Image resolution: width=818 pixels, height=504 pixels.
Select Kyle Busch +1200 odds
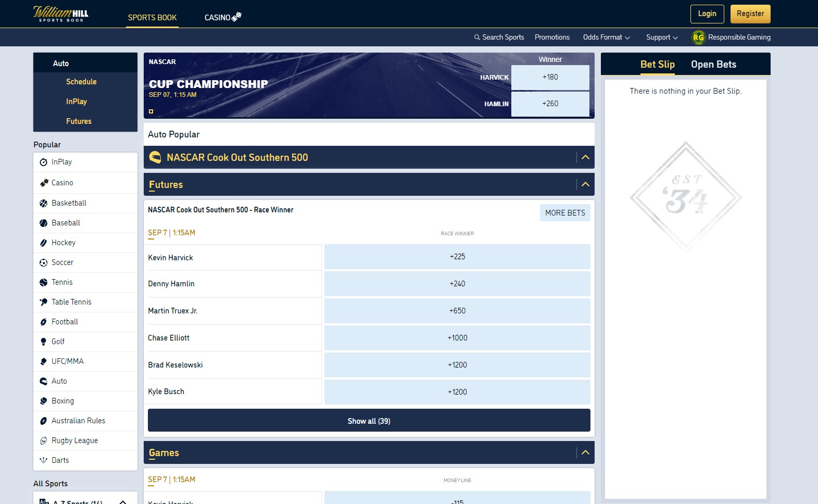pyautogui.click(x=457, y=392)
